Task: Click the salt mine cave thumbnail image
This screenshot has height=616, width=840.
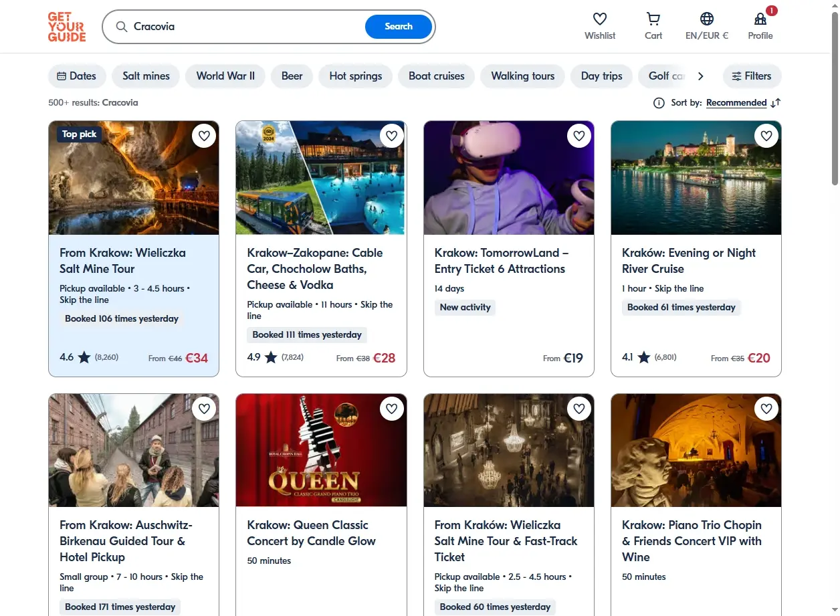Action: click(134, 178)
